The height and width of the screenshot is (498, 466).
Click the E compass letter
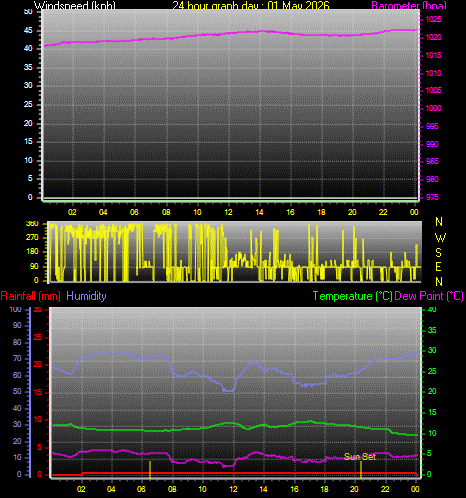pos(438,267)
